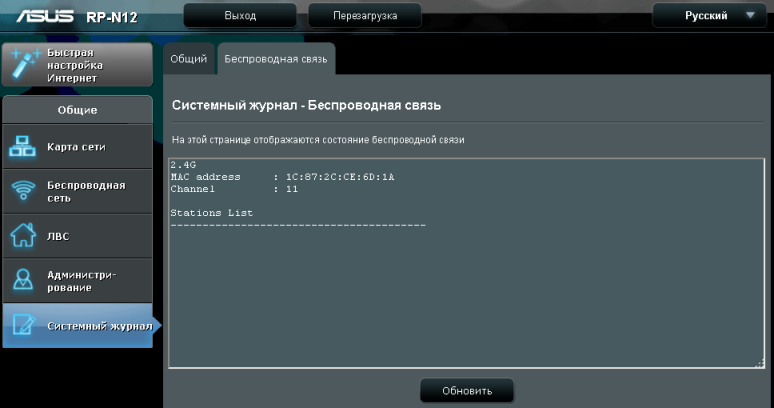Click the magic wand Quick Internet Setup icon
This screenshot has width=774, height=408.
[24, 63]
